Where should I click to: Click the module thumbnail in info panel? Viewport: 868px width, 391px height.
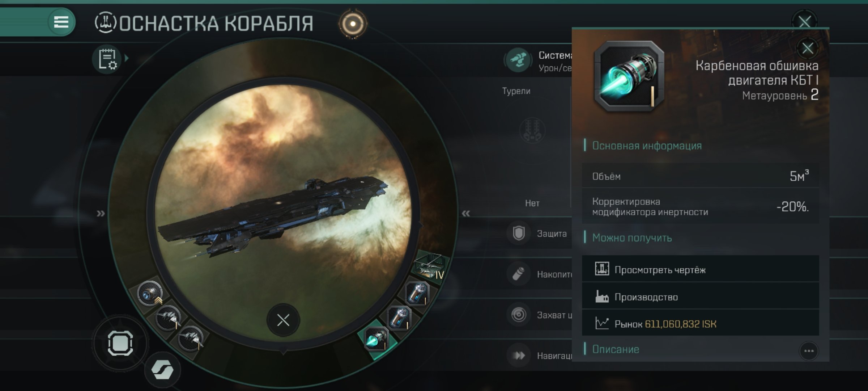629,76
